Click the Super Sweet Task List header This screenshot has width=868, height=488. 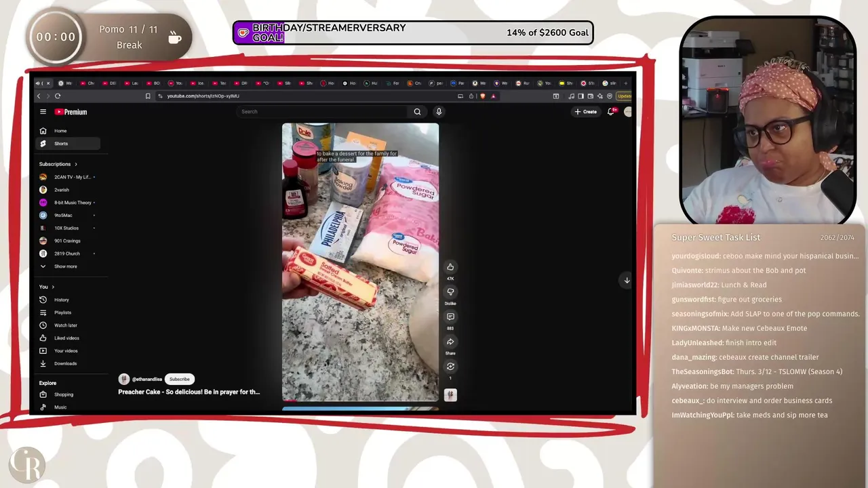point(716,237)
